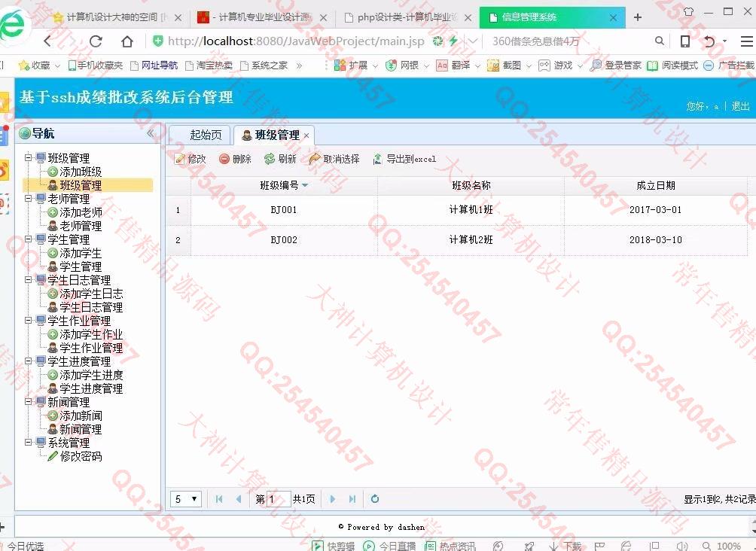
Task: Click the 刷新 refresh toolbar button
Action: [x=280, y=159]
